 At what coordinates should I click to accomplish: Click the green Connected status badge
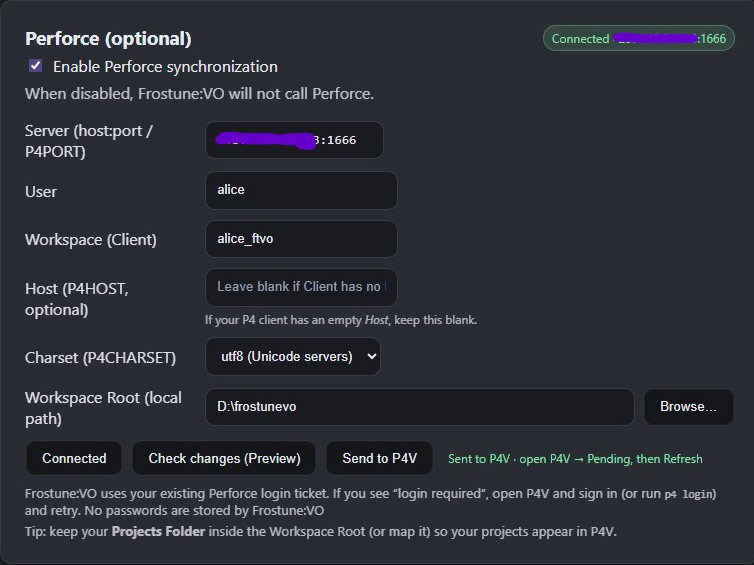(639, 39)
